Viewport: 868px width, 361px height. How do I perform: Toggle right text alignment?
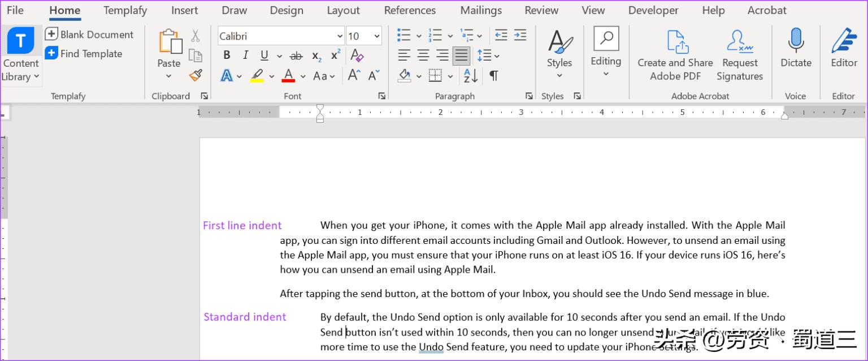(442, 55)
